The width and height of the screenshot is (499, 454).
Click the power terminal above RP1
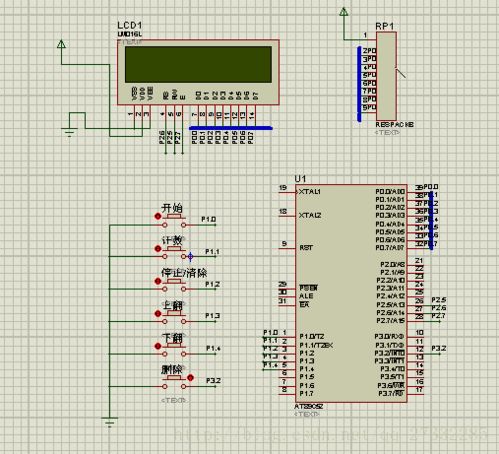coord(344,12)
